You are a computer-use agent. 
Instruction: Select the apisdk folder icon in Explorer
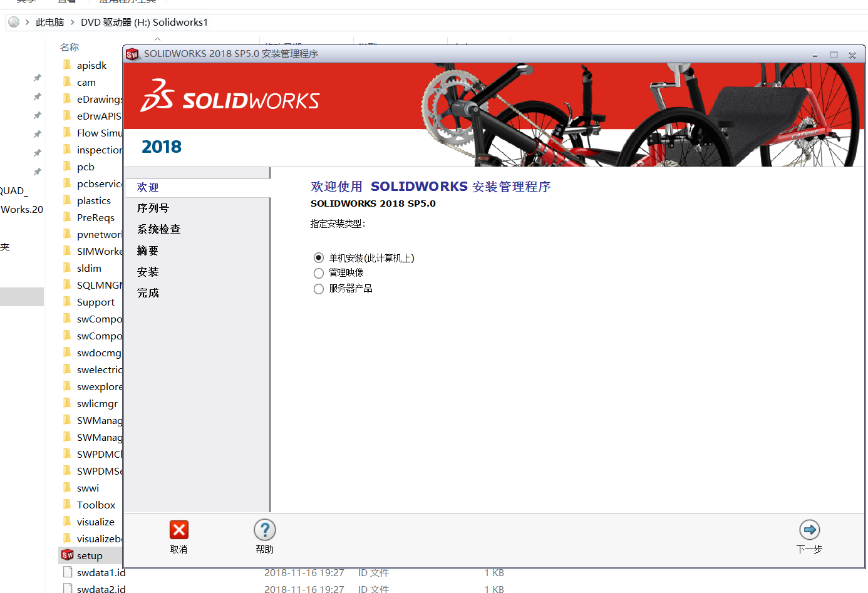67,64
